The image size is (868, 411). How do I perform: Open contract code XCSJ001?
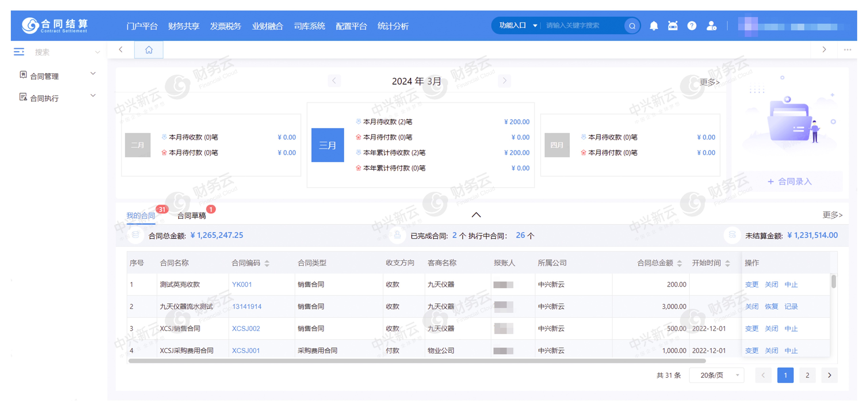pyautogui.click(x=246, y=351)
